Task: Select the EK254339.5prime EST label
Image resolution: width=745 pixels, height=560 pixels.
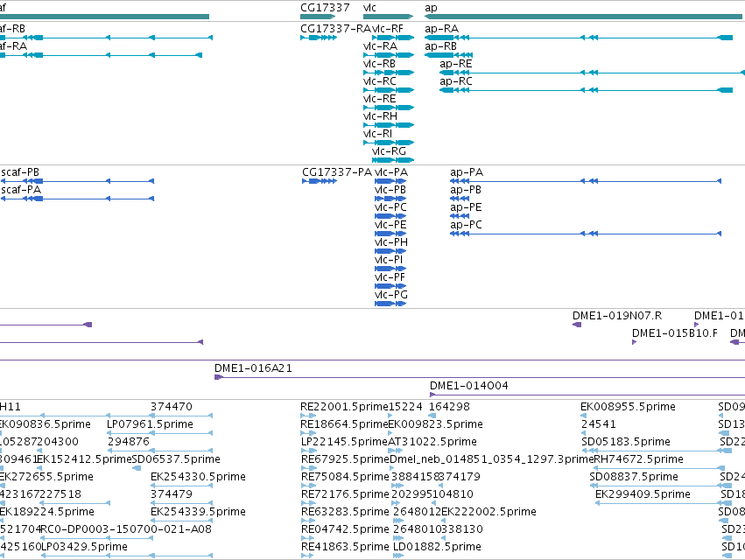Action: click(x=198, y=512)
